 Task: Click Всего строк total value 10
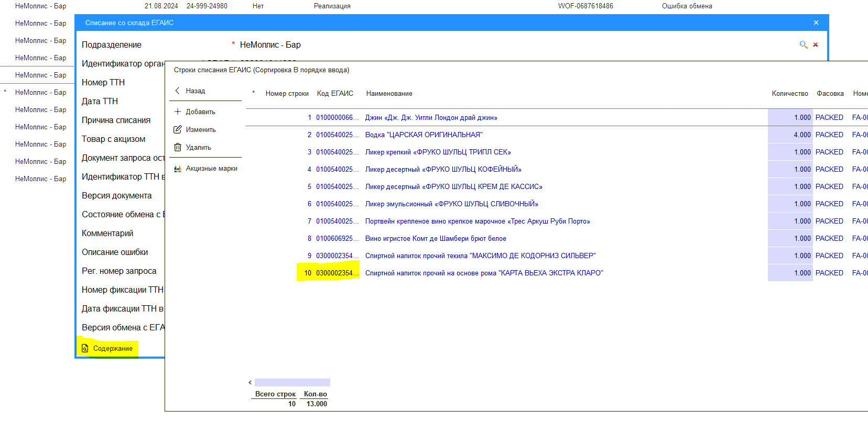click(292, 404)
